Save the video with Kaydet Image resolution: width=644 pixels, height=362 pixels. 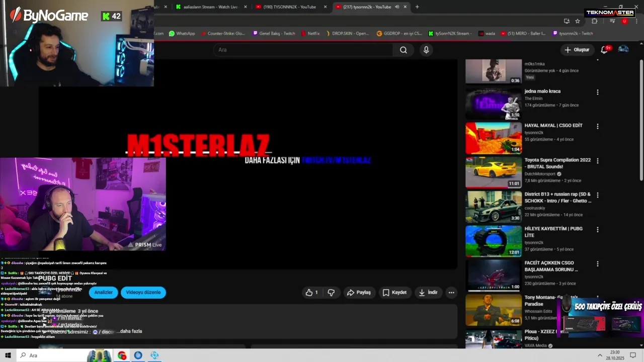[x=394, y=293]
